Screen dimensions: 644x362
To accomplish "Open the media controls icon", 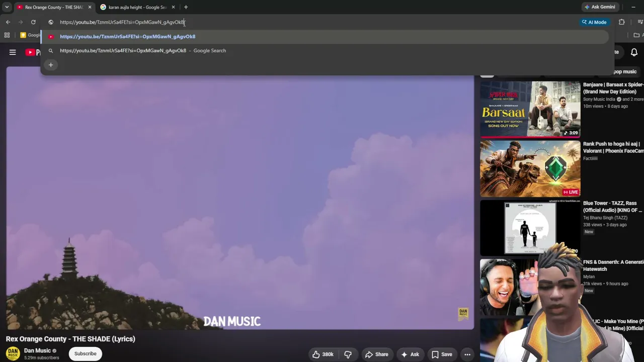I will tap(640, 22).
